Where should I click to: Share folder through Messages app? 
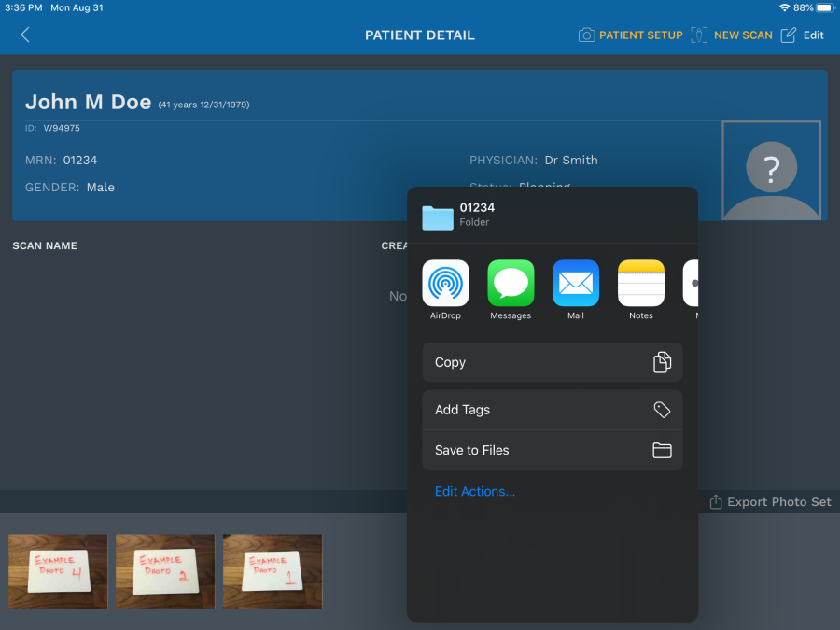coord(511,284)
